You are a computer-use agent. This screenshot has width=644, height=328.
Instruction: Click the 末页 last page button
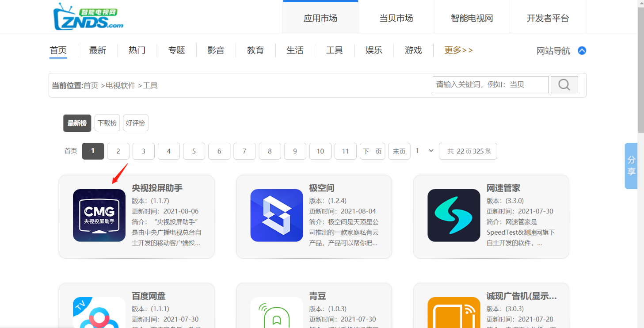point(399,151)
